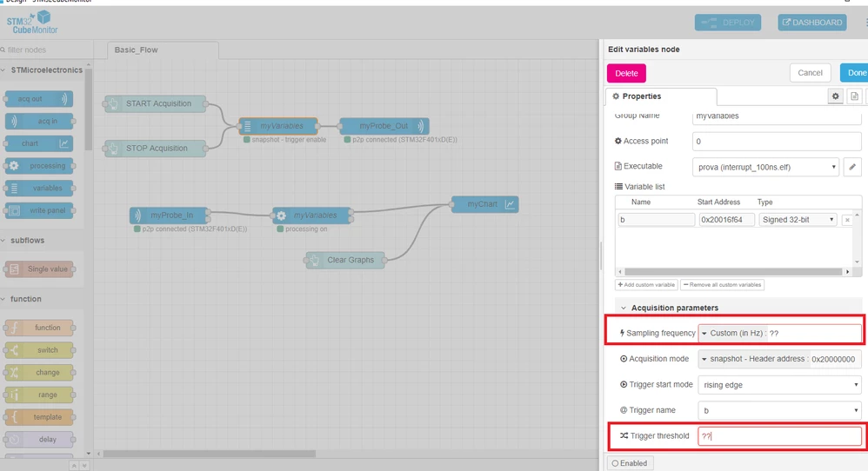Screen dimensions: 868x471
Task: Select the chart palette node
Action: [x=39, y=143]
